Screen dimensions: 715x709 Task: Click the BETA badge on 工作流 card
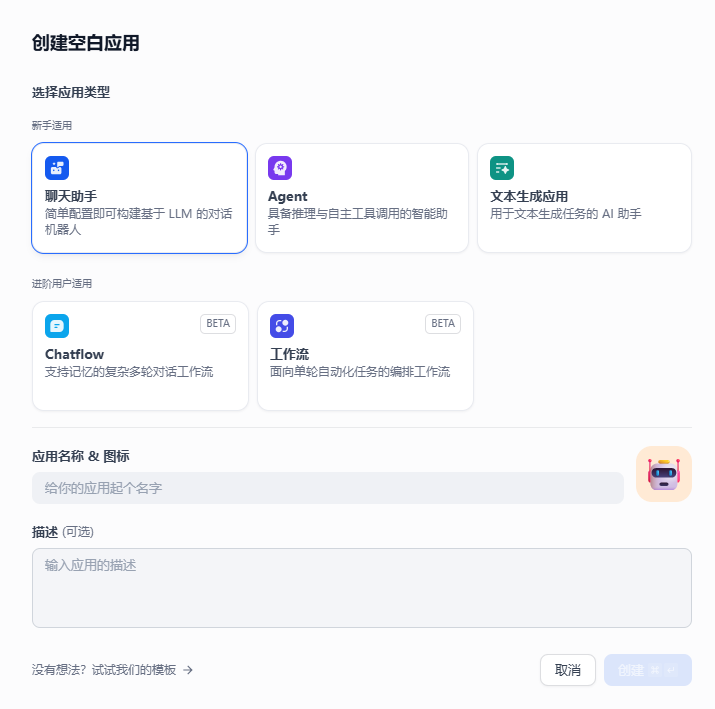[x=443, y=324]
